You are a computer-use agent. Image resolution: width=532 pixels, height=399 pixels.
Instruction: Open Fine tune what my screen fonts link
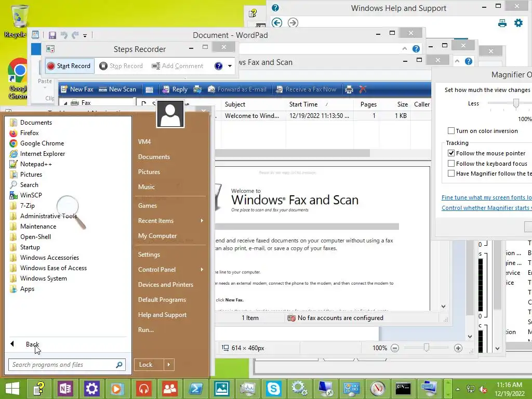coord(486,197)
